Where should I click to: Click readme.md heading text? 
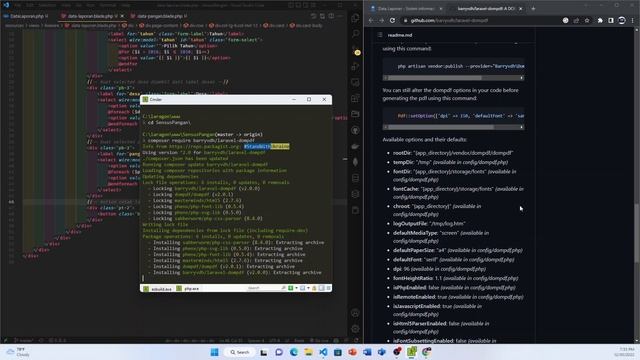point(400,35)
